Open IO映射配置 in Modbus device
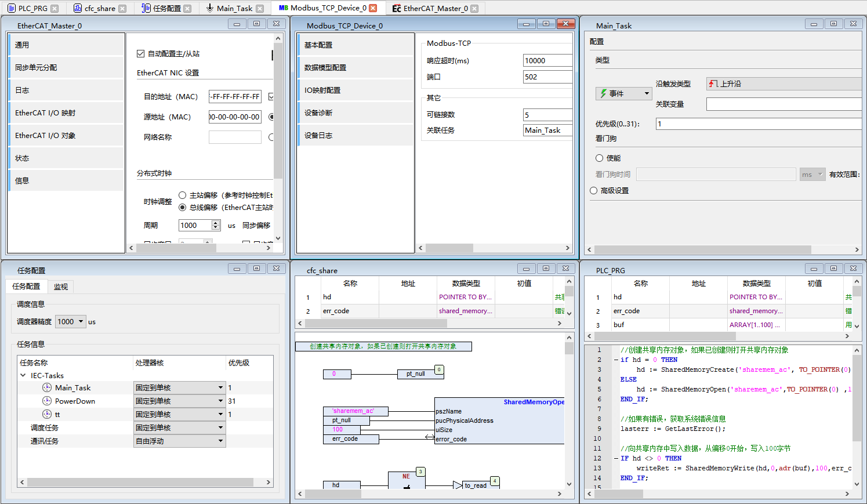Viewport: 867px width, 504px height. [355, 90]
